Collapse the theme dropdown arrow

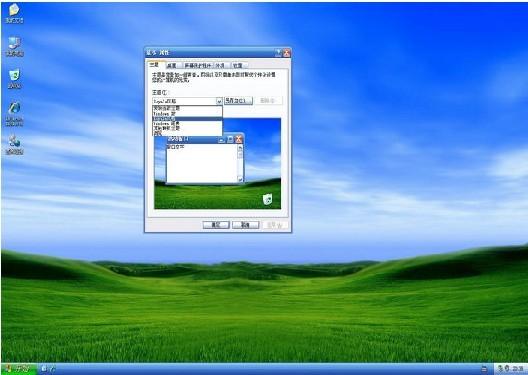tap(219, 101)
